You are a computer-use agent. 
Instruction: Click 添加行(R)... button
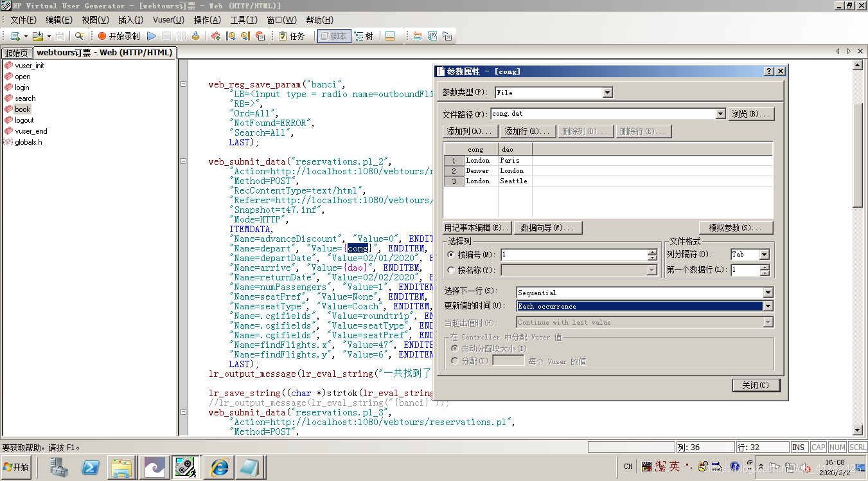pos(528,131)
